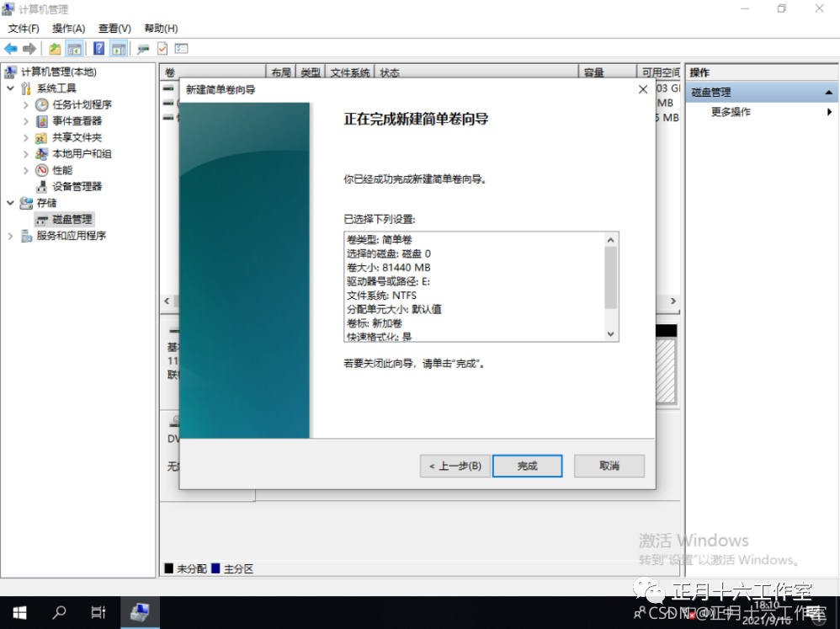
Task: Open the 查看(V) menu
Action: pos(114,28)
